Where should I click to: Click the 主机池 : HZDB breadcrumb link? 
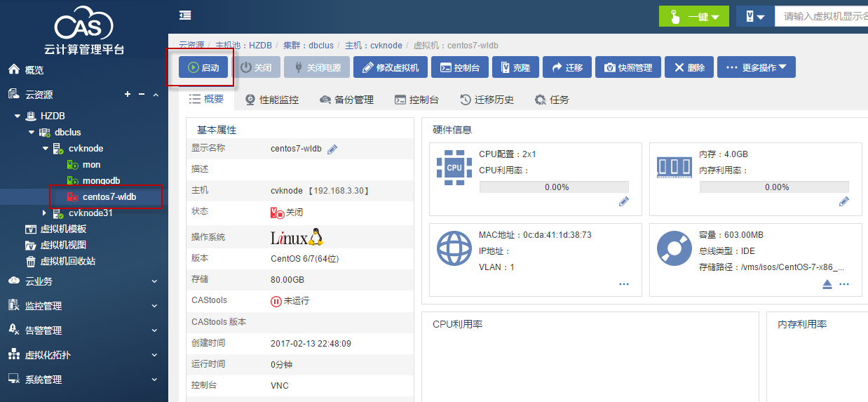[x=243, y=45]
